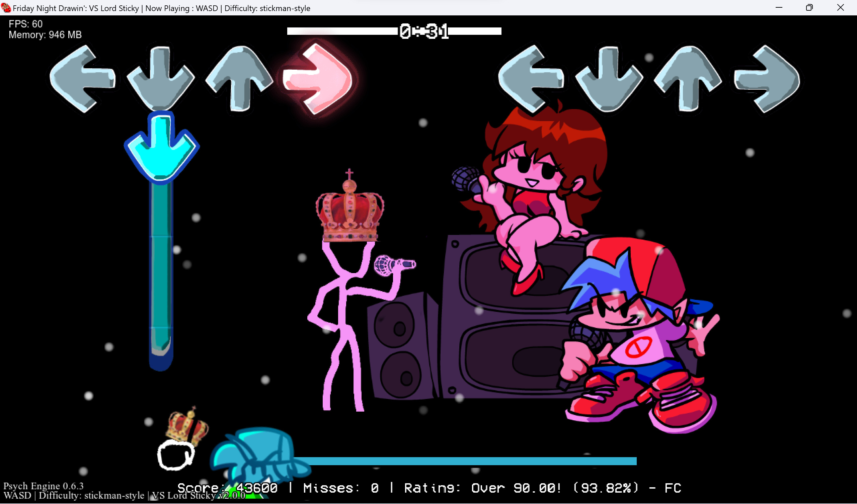Click the crowned stickman health icon

[x=181, y=442]
